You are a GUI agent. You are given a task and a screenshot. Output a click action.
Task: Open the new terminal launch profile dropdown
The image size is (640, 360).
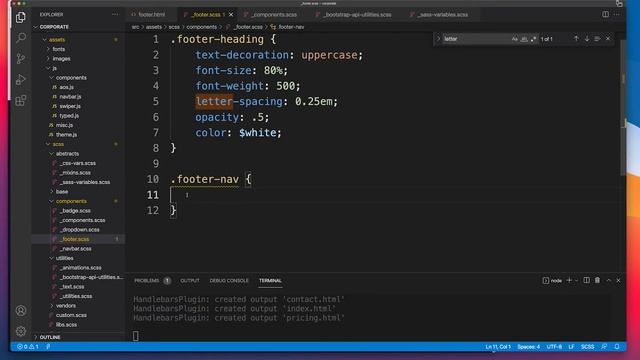(576, 280)
